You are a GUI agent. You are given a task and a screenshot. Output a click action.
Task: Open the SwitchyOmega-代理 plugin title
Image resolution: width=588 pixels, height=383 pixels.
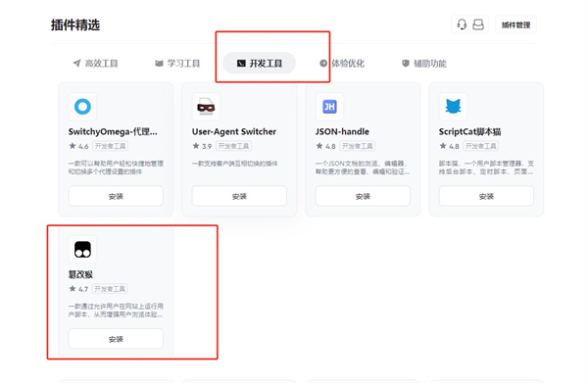click(x=113, y=132)
